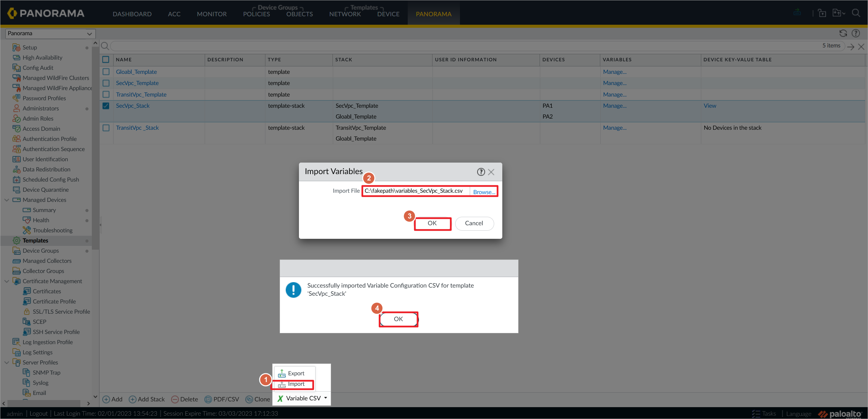Uncheck the SecVpc_Stack row checkbox

[106, 106]
